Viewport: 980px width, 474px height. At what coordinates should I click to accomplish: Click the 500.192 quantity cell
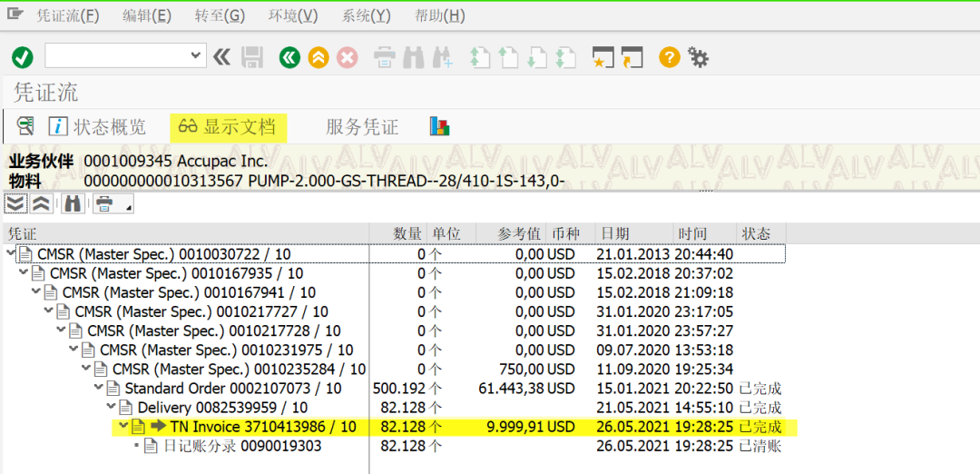pyautogui.click(x=398, y=389)
